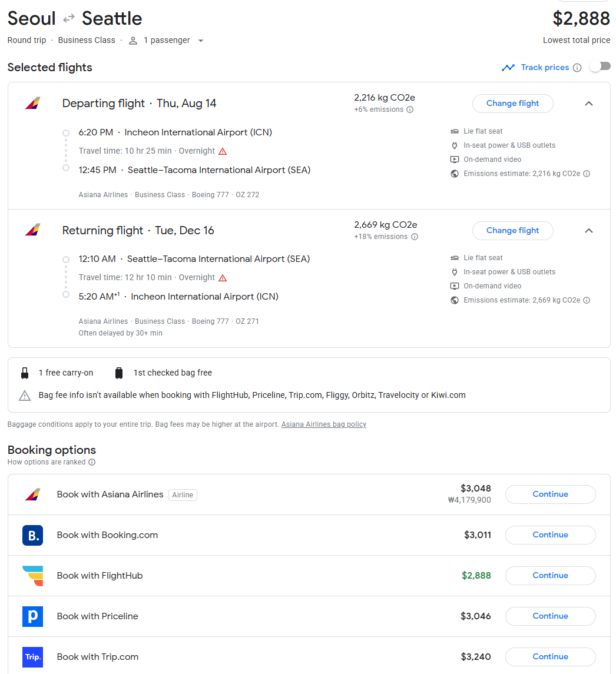
Task: Open the passenger count dropdown arrow
Action: click(200, 41)
